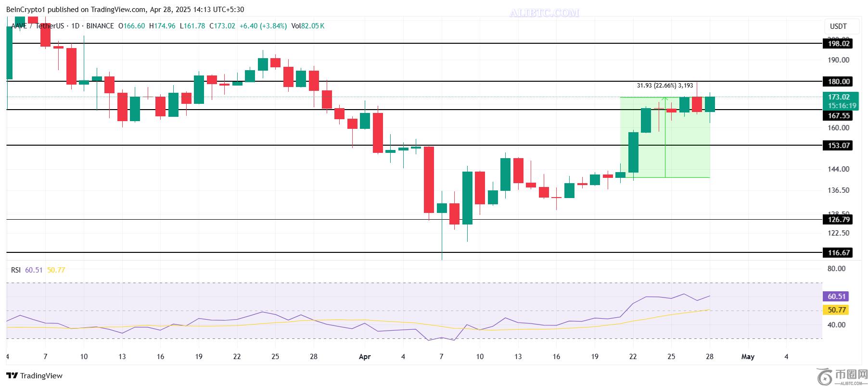This screenshot has width=868, height=386.
Task: Select the 198.02 resistance price tag
Action: pyautogui.click(x=838, y=44)
